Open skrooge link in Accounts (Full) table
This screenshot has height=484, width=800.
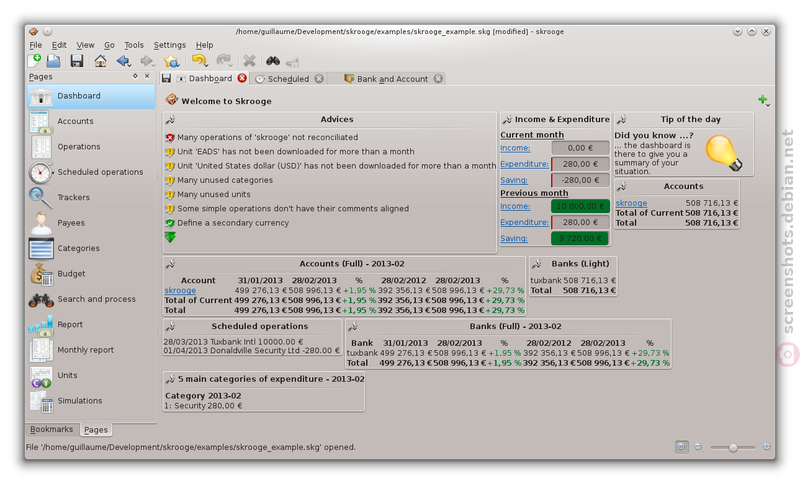coord(180,291)
